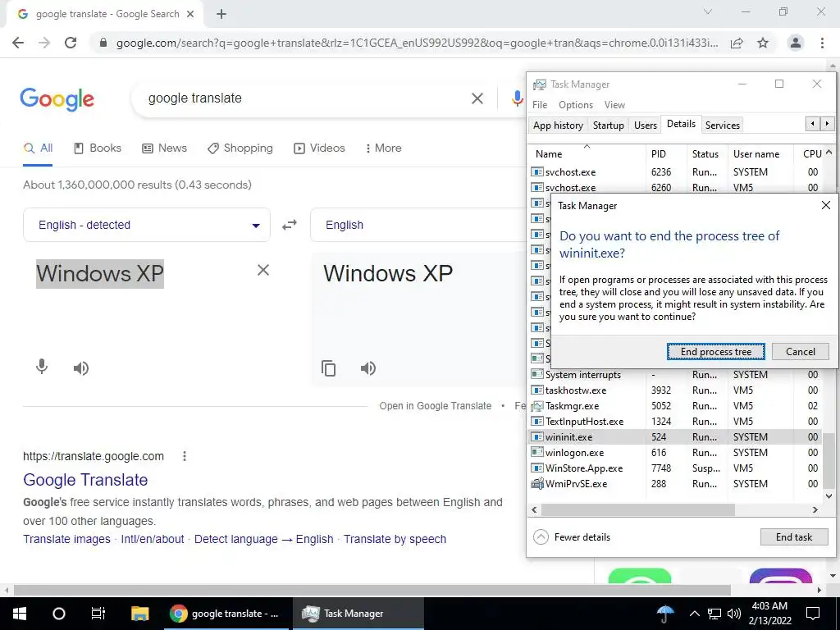Switch to App history tab

point(558,126)
